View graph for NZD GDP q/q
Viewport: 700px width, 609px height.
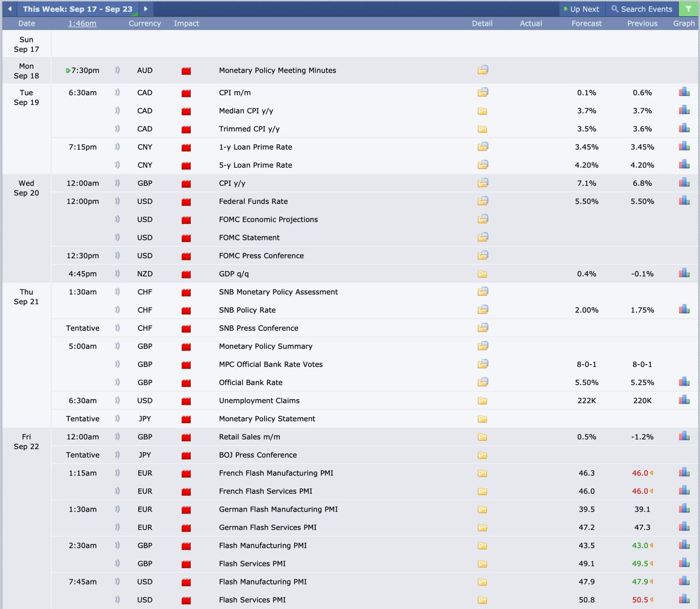(684, 273)
